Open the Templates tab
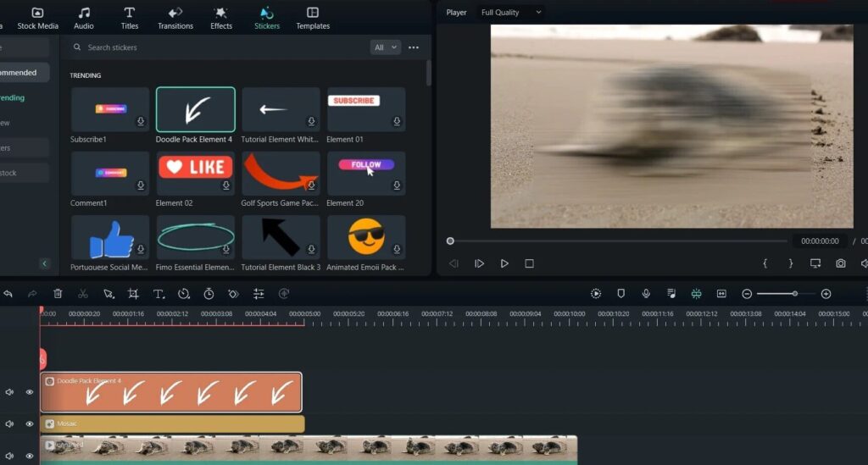This screenshot has width=868, height=465. tap(312, 19)
